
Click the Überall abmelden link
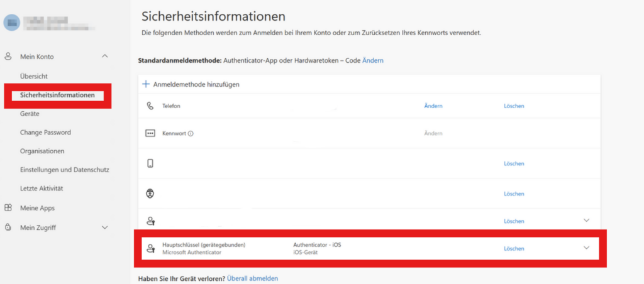coord(252,278)
